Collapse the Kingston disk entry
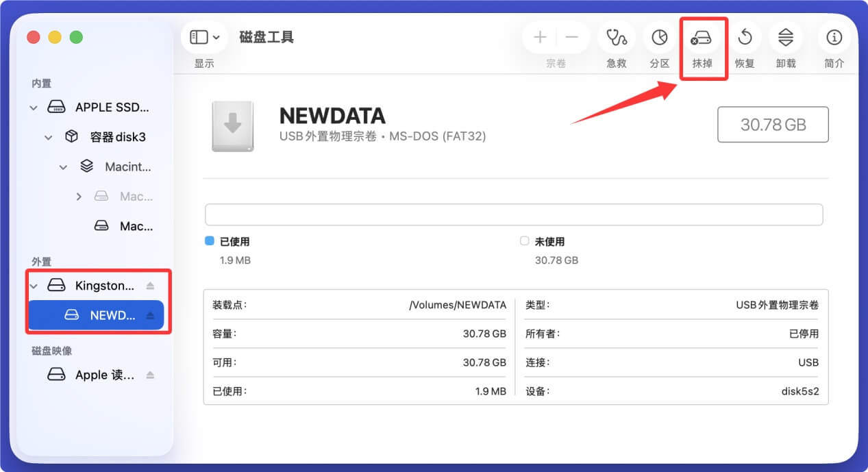 click(34, 286)
